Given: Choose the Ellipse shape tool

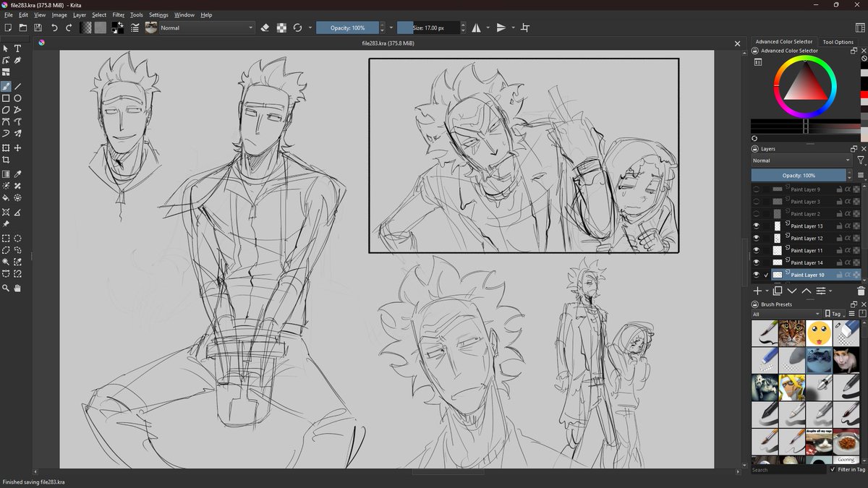Looking at the screenshot, I should 17,98.
